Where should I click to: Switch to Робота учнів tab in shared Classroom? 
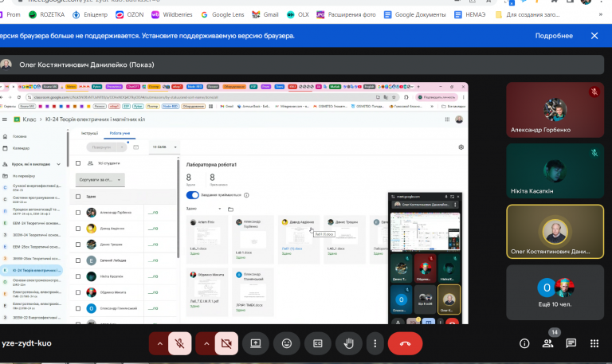120,133
